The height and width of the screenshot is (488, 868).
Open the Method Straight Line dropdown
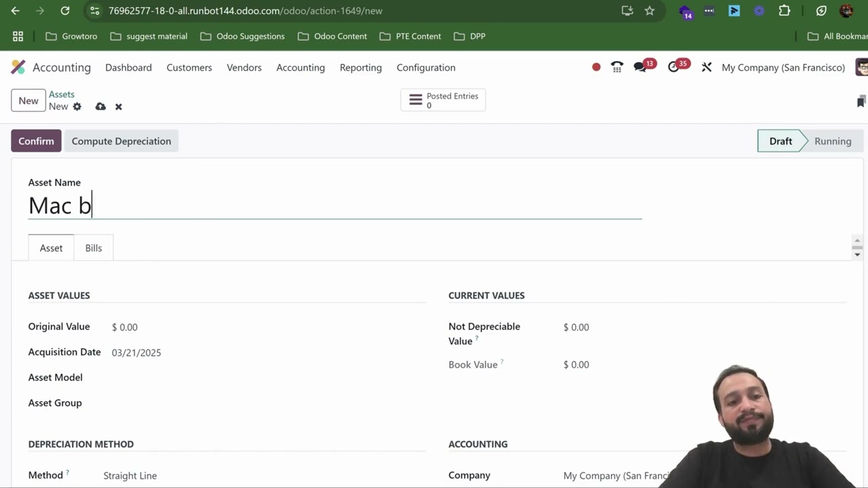point(263,475)
